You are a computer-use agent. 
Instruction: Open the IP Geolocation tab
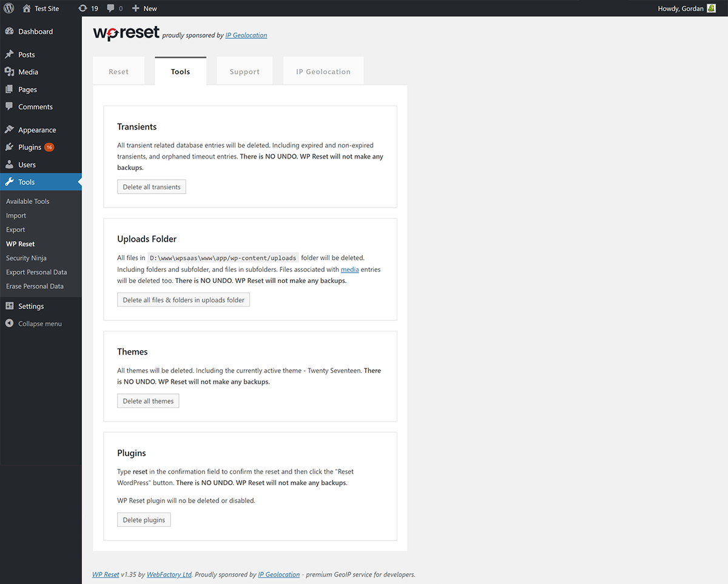click(x=323, y=72)
